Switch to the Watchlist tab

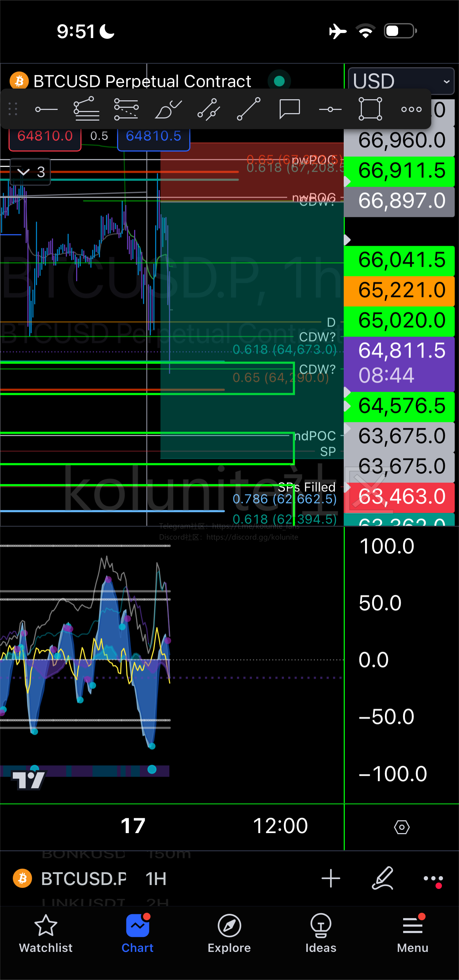(x=46, y=934)
